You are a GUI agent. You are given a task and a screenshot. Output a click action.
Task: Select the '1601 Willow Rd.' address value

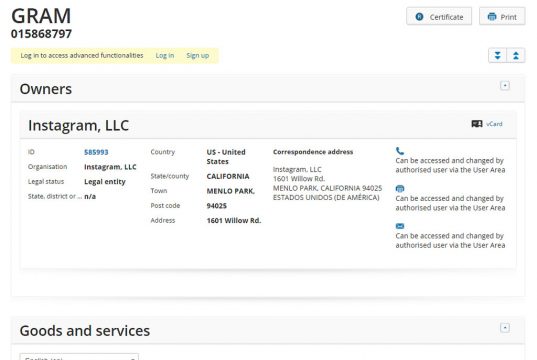coord(234,221)
